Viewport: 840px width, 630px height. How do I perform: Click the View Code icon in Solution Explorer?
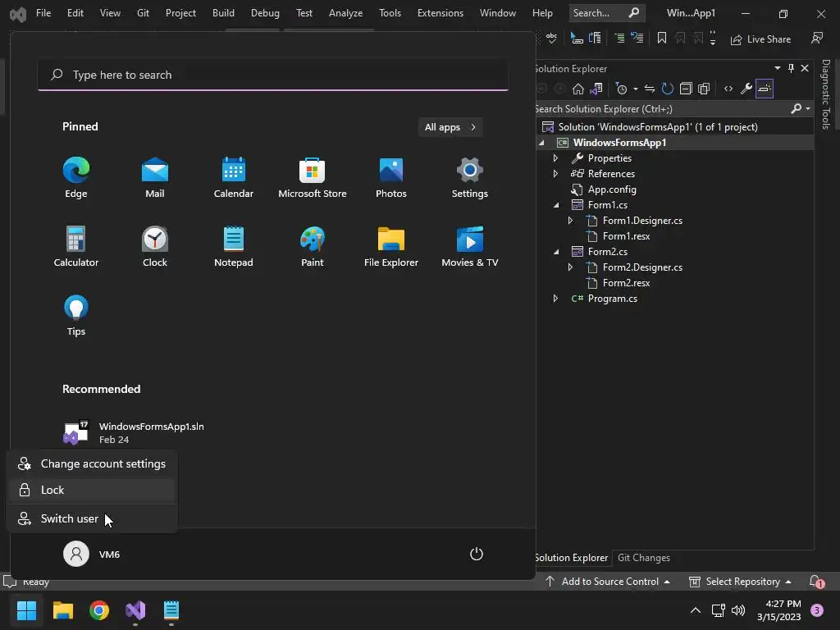[x=728, y=89]
